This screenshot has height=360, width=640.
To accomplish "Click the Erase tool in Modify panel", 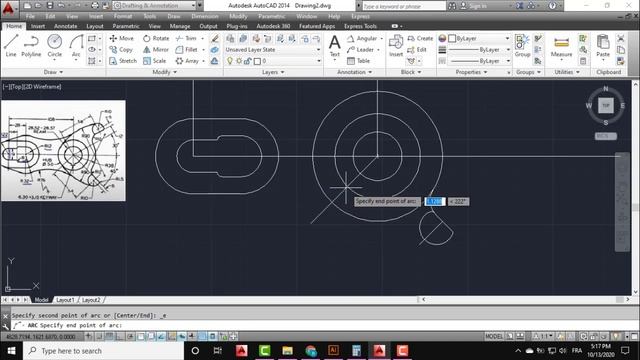I will [215, 38].
